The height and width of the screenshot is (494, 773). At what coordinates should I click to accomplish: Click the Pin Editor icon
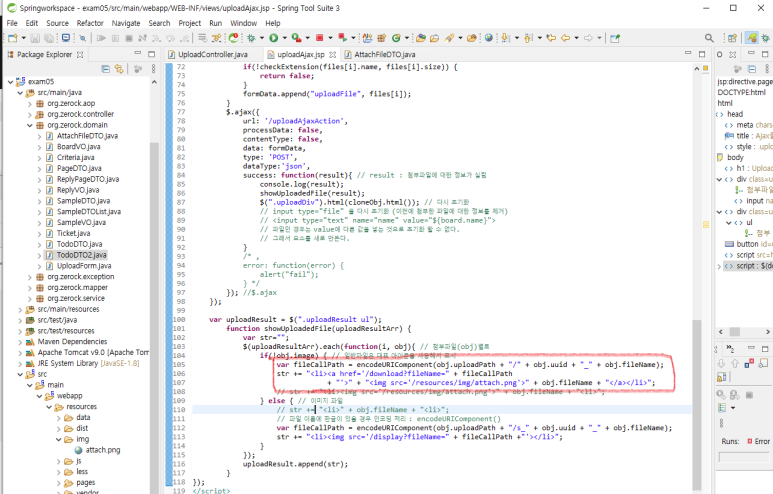(x=615, y=38)
